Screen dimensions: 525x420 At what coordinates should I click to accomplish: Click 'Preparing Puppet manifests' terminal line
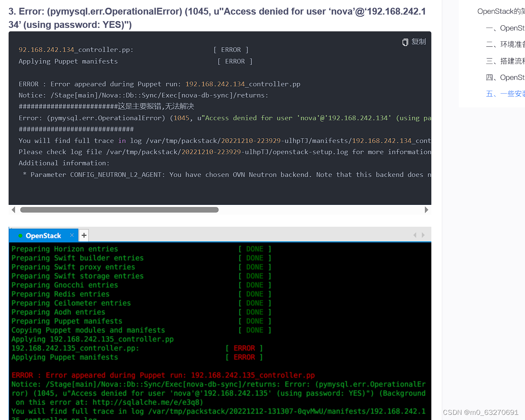click(x=67, y=321)
